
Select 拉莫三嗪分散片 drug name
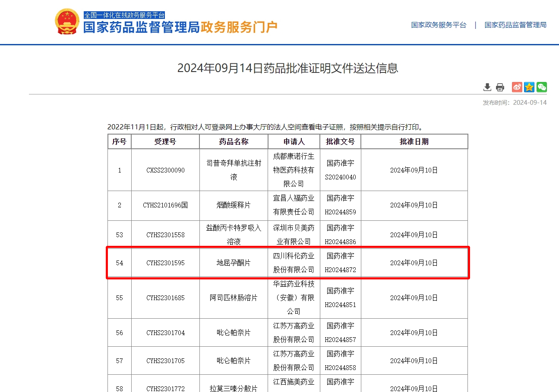click(234, 389)
